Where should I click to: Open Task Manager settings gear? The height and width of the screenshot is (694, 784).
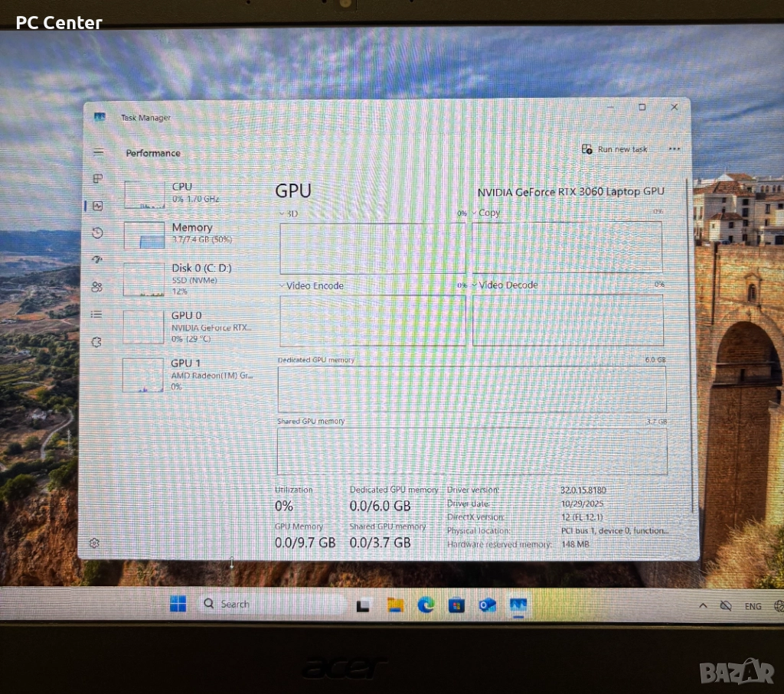coord(94,542)
